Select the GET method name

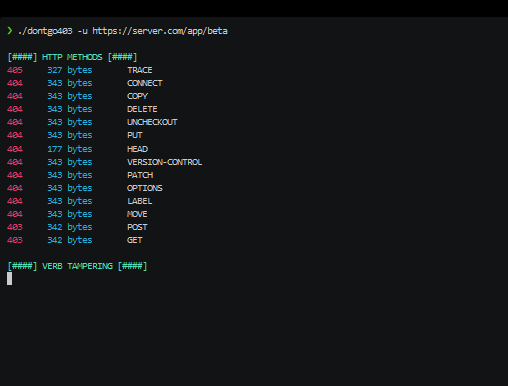(x=135, y=240)
